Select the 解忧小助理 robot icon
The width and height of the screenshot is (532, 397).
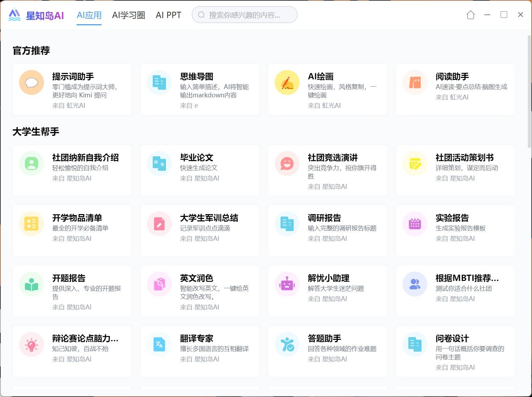coord(287,284)
